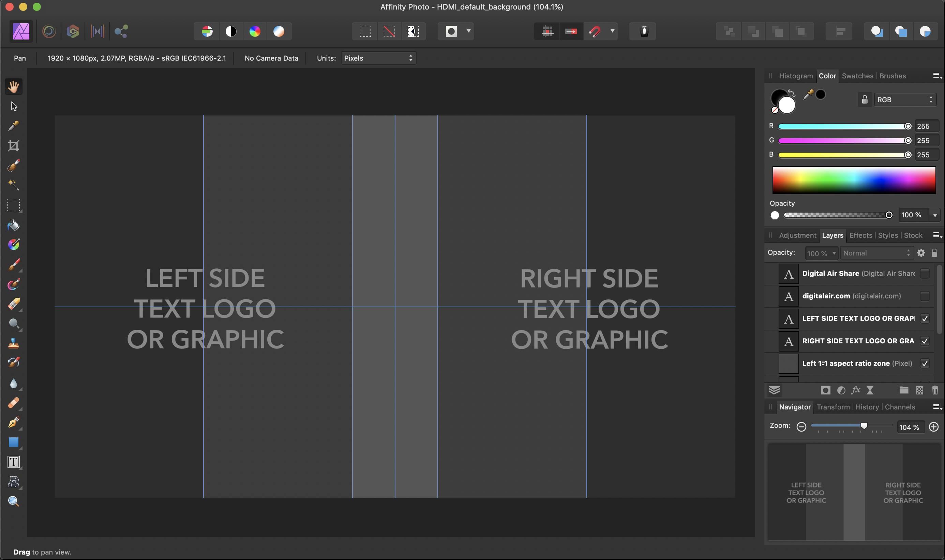Open the Units Pixels dropdown

pyautogui.click(x=378, y=58)
